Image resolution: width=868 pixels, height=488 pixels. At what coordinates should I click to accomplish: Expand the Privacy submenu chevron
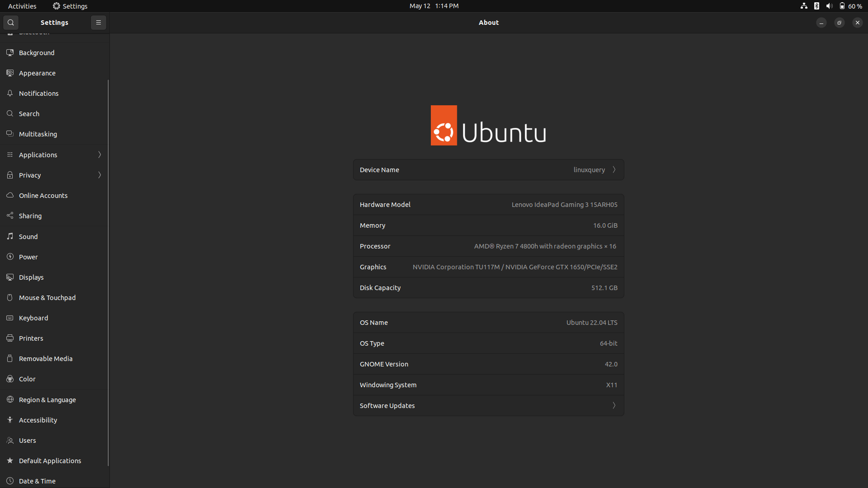99,175
